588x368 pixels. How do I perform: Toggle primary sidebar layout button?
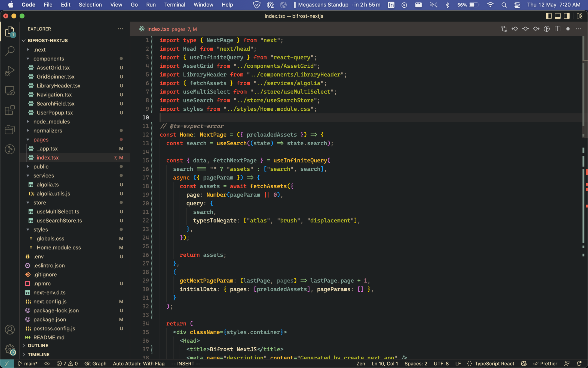(549, 16)
